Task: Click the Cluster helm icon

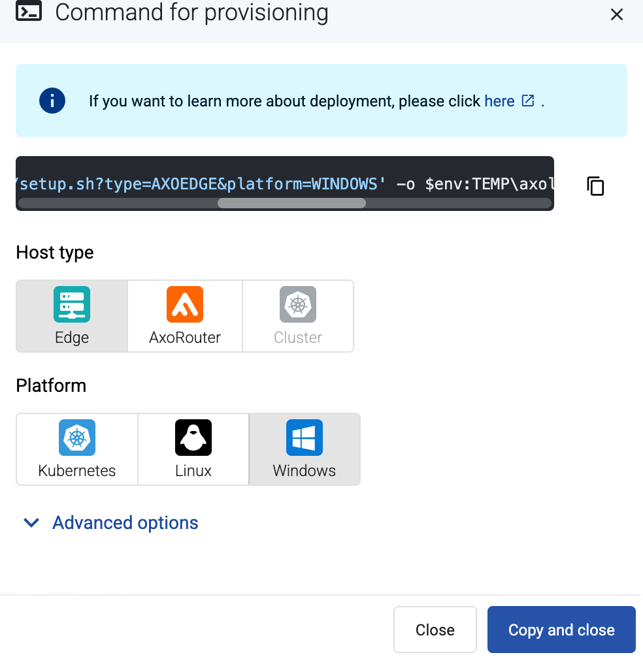Action: [x=298, y=304]
